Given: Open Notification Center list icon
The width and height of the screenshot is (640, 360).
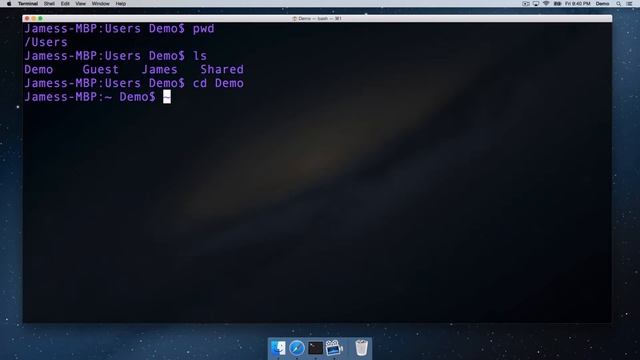Looking at the screenshot, I should coord(629,4).
